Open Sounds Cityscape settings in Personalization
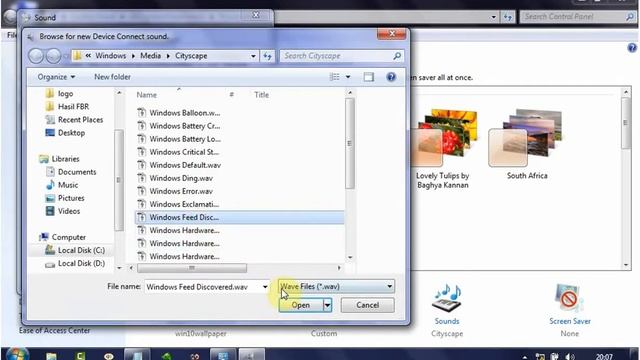640x360 pixels. (447, 310)
